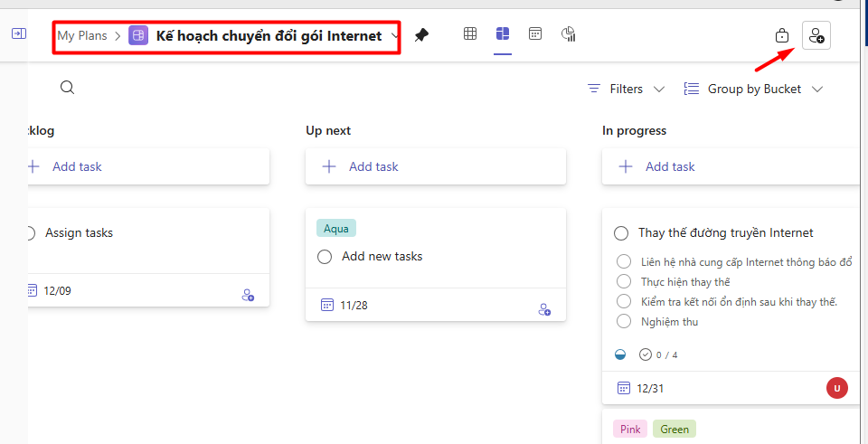Mark 'Thay thế đường truyền Internet' complete
The height and width of the screenshot is (444, 868).
click(621, 233)
